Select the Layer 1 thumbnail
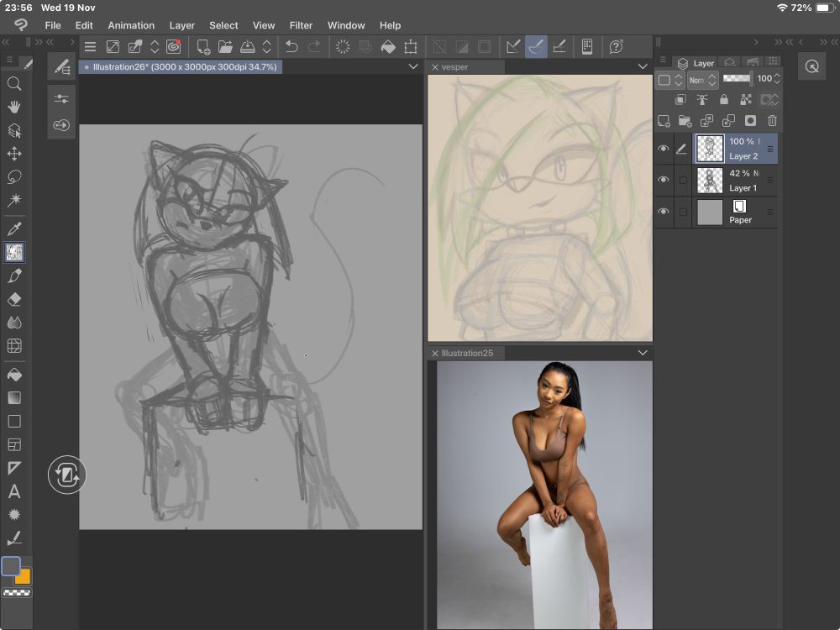This screenshot has width=840, height=630. pyautogui.click(x=711, y=180)
